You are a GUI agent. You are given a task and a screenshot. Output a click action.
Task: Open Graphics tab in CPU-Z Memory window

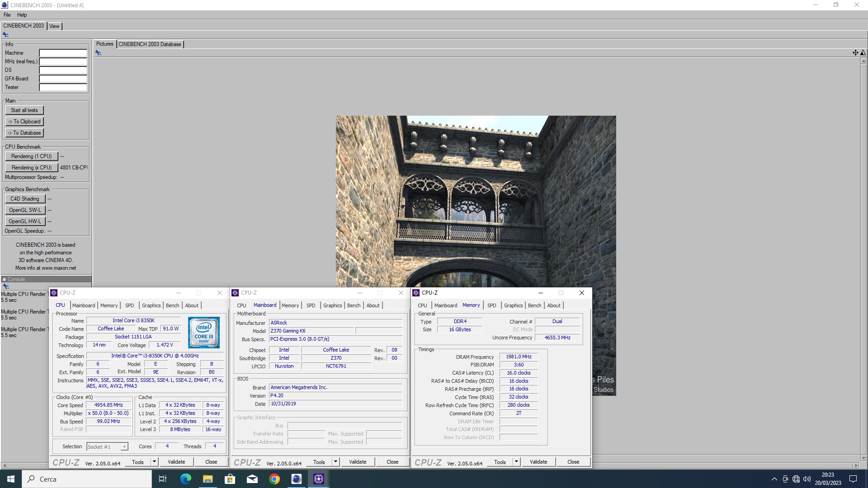(513, 305)
